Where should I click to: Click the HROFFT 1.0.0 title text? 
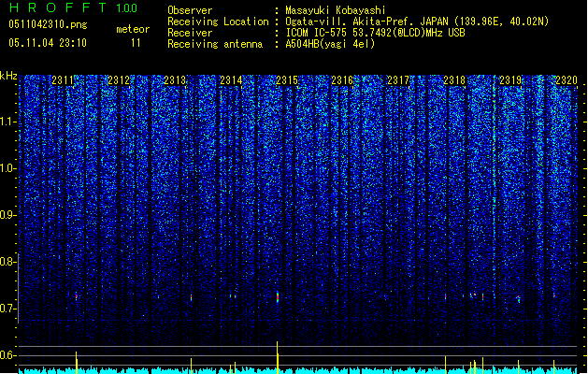74,7
